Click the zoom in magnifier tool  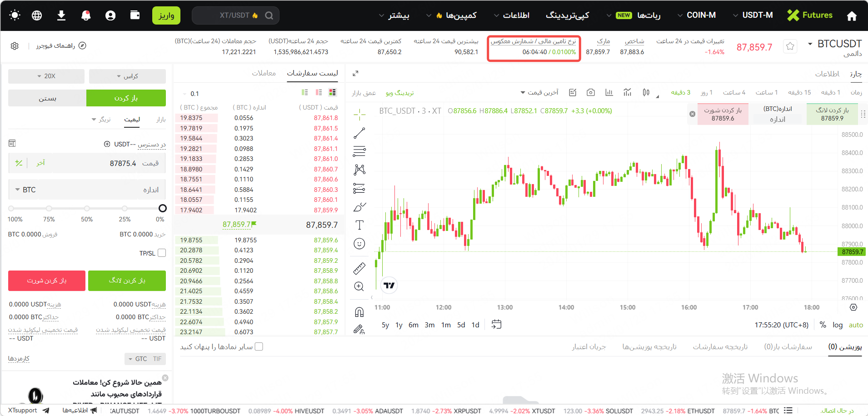pyautogui.click(x=359, y=286)
